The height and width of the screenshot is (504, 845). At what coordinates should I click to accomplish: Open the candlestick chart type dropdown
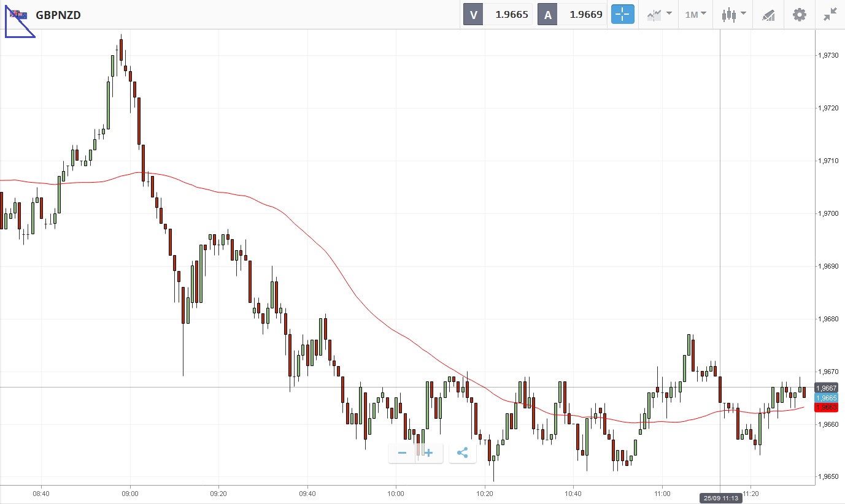pyautogui.click(x=733, y=14)
